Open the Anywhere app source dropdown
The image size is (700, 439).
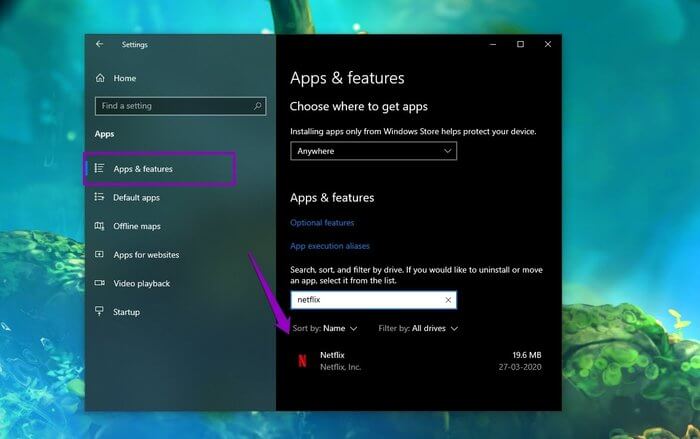(373, 151)
